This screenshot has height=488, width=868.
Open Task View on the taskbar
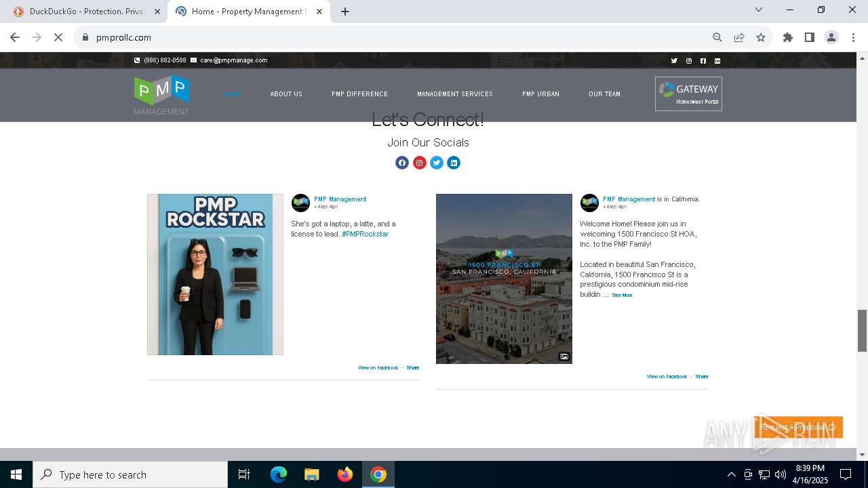tap(244, 474)
